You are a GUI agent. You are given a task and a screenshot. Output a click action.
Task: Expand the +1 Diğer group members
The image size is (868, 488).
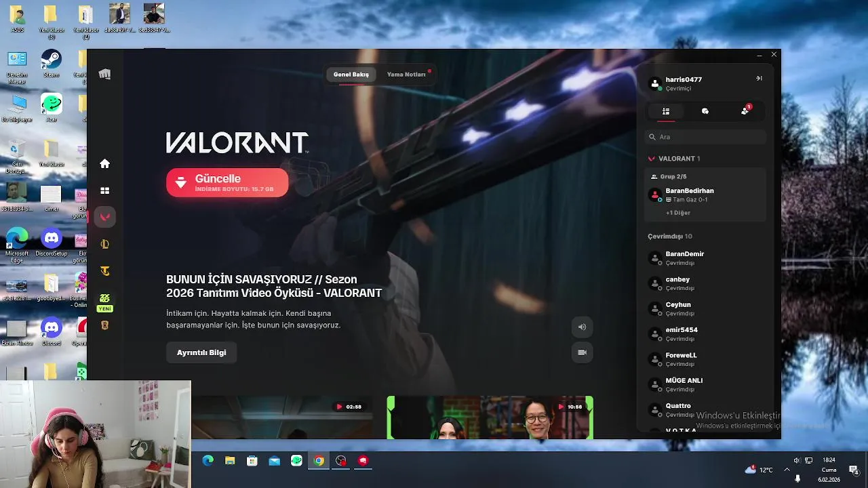(x=678, y=213)
